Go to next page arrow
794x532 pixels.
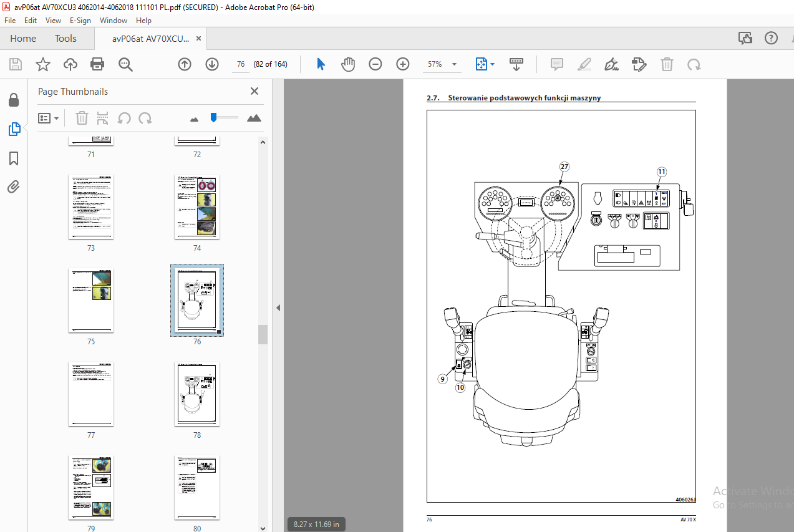coord(212,64)
